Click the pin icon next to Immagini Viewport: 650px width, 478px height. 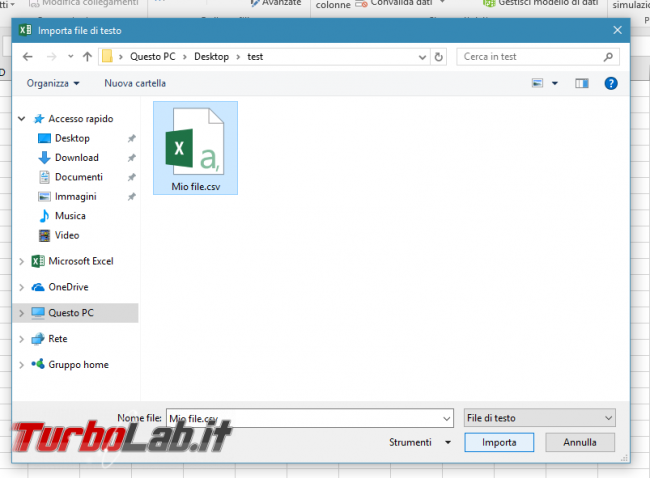coord(131,197)
